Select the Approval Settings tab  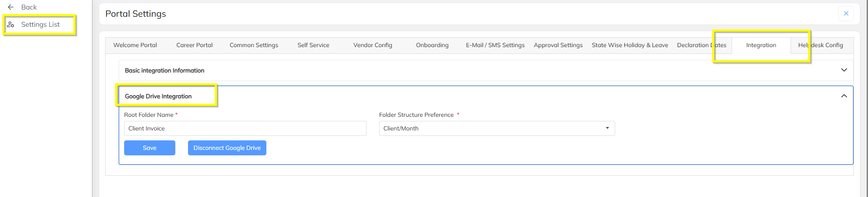point(558,45)
